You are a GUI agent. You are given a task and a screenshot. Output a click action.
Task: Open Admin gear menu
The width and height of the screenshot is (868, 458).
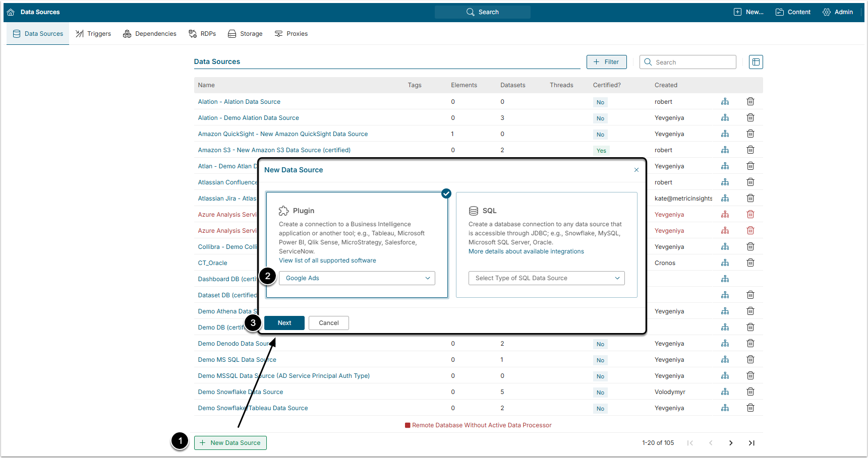pos(838,12)
